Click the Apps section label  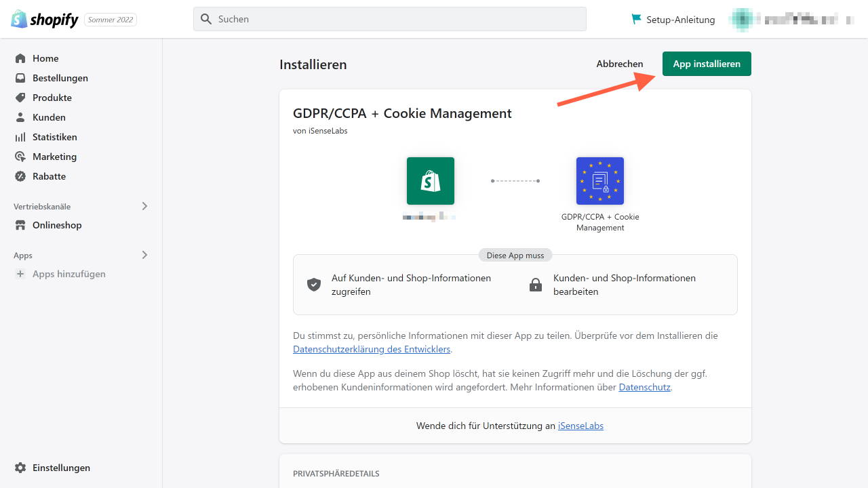tap(23, 256)
